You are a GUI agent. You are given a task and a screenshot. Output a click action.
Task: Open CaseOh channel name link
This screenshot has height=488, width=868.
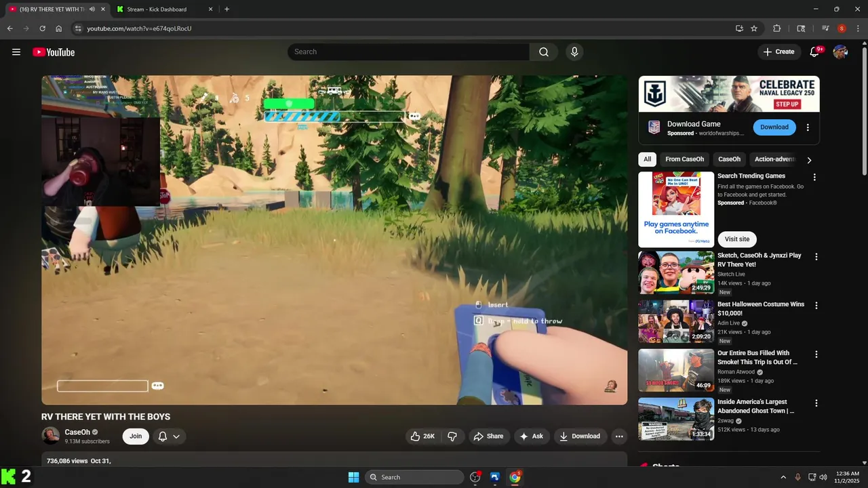tap(77, 432)
